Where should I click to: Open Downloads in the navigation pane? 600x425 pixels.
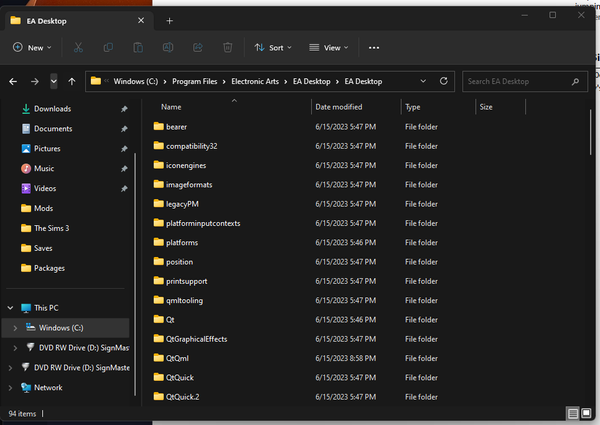coord(52,109)
